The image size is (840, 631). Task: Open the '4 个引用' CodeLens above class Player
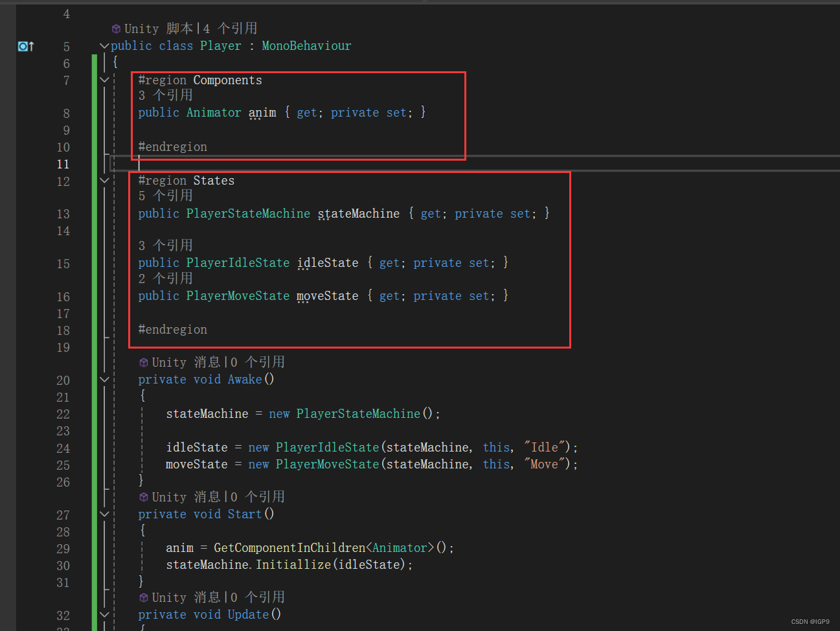230,29
